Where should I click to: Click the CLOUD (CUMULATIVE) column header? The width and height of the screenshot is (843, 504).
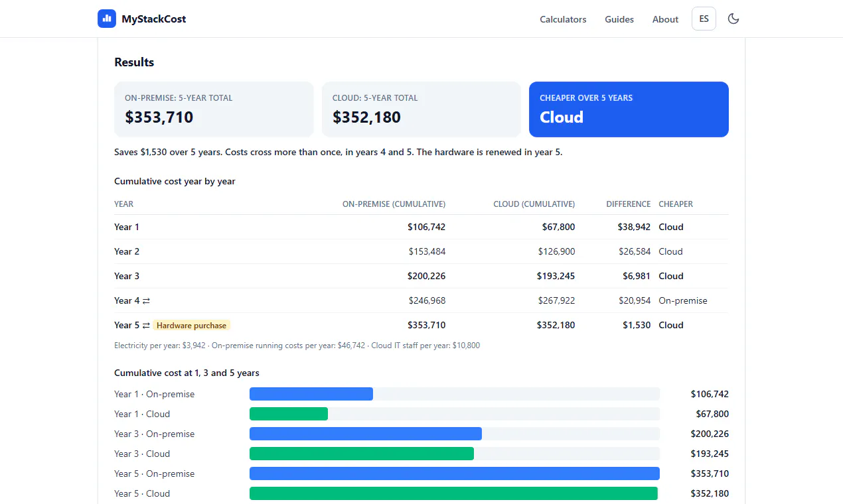tap(534, 204)
